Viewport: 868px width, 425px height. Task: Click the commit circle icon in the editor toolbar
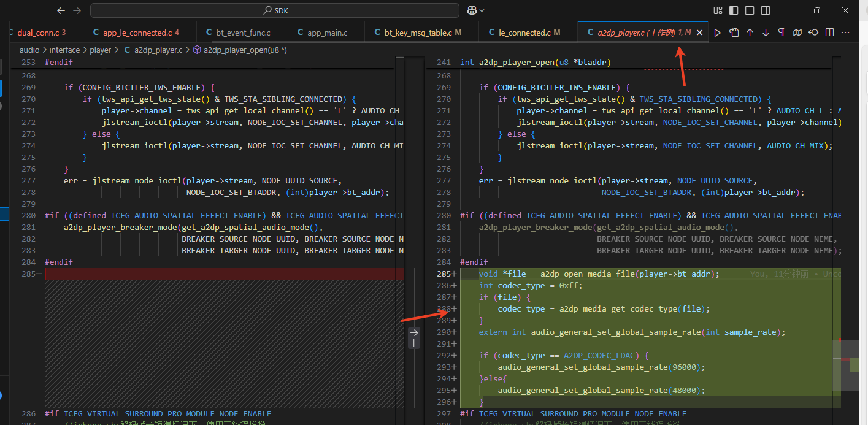tap(813, 33)
